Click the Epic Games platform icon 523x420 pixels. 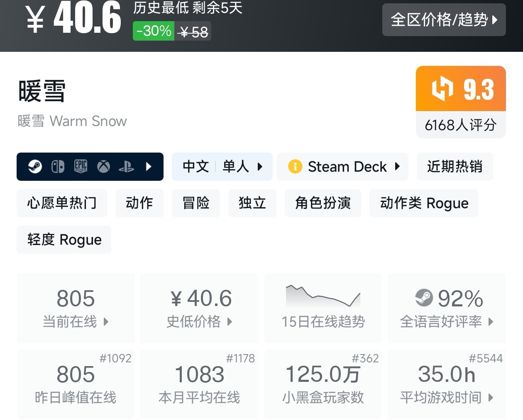pos(81,167)
